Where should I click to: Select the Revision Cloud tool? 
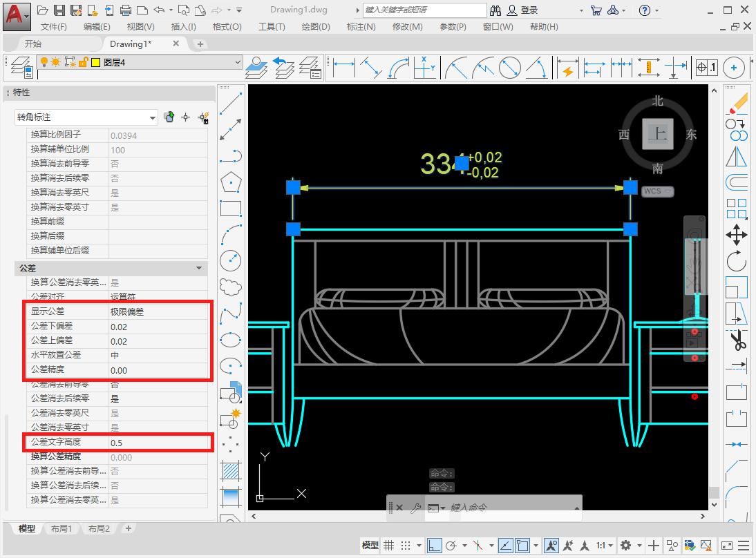[230, 287]
